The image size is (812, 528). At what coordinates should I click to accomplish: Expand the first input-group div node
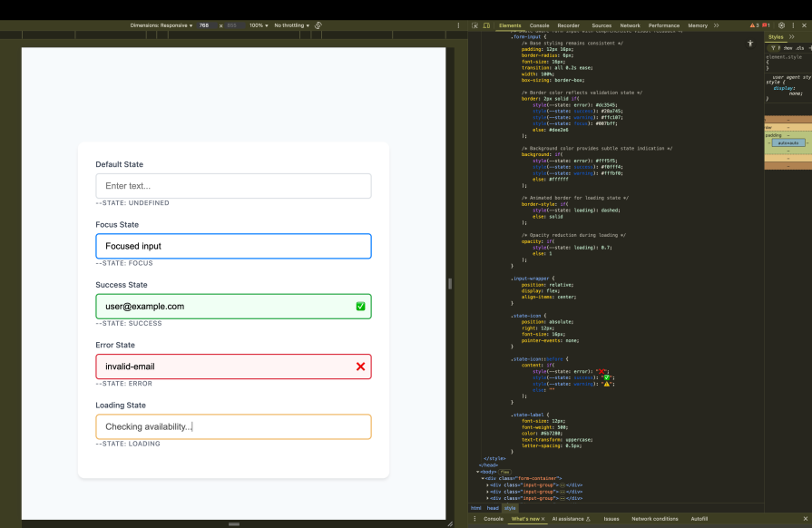point(488,485)
